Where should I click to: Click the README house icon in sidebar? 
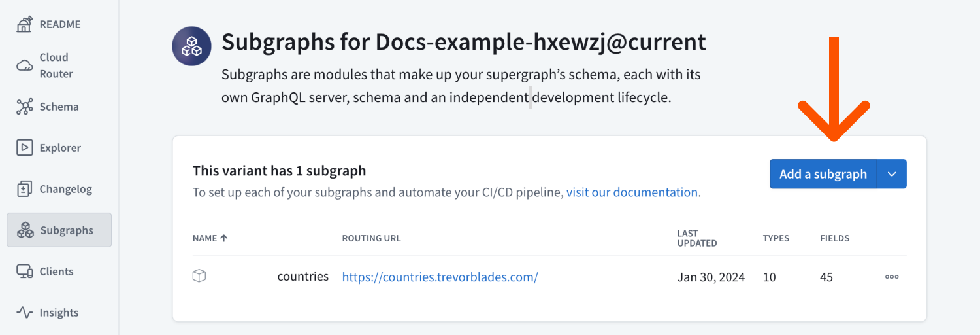pyautogui.click(x=25, y=24)
